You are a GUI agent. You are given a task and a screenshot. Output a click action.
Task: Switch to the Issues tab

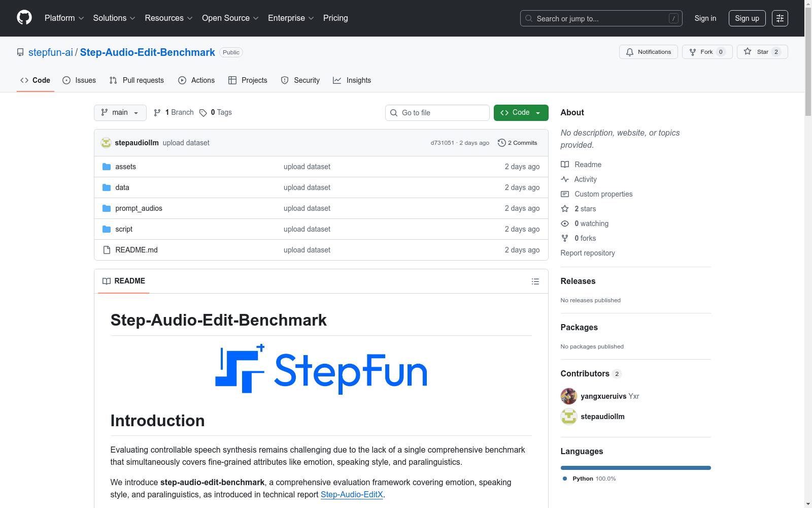79,80
